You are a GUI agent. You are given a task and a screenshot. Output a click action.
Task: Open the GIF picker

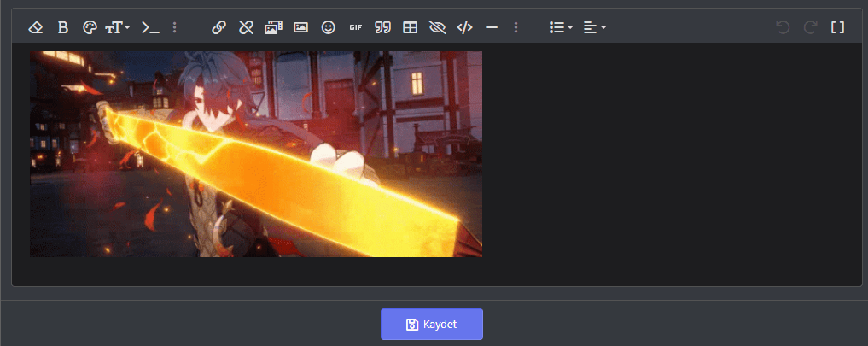(x=355, y=27)
